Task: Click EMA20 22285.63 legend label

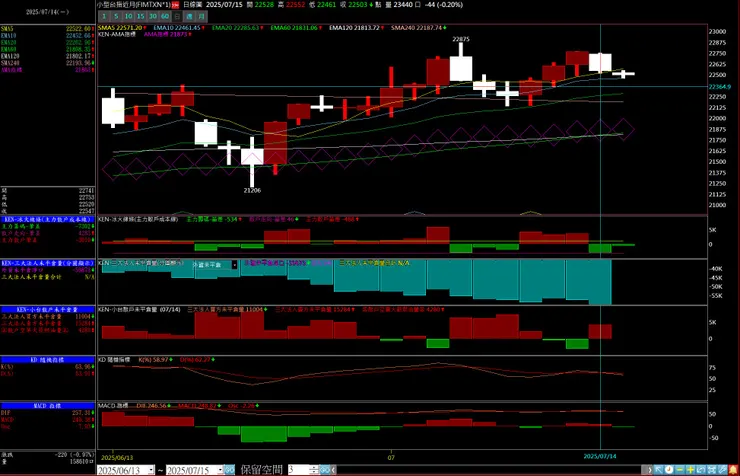Action: pyautogui.click(x=237, y=28)
